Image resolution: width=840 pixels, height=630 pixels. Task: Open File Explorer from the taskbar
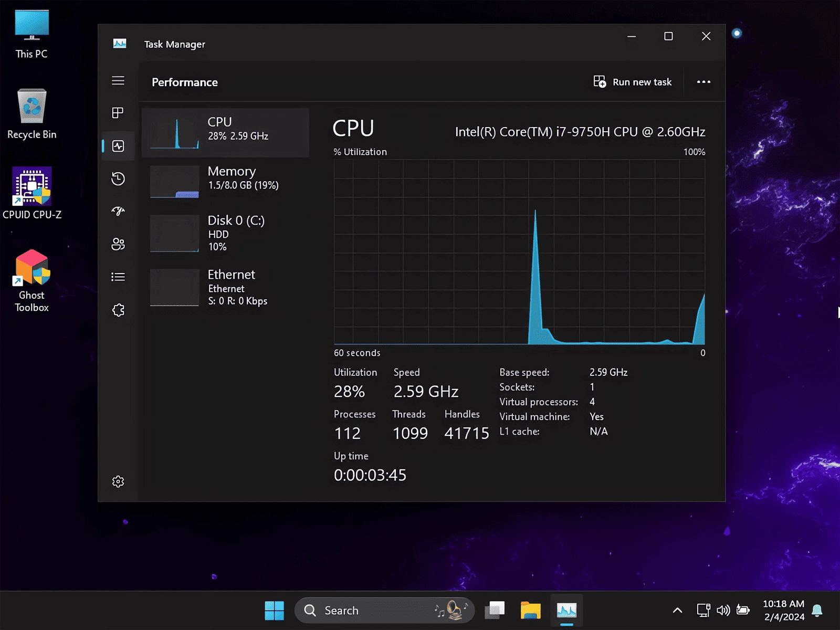(x=530, y=611)
